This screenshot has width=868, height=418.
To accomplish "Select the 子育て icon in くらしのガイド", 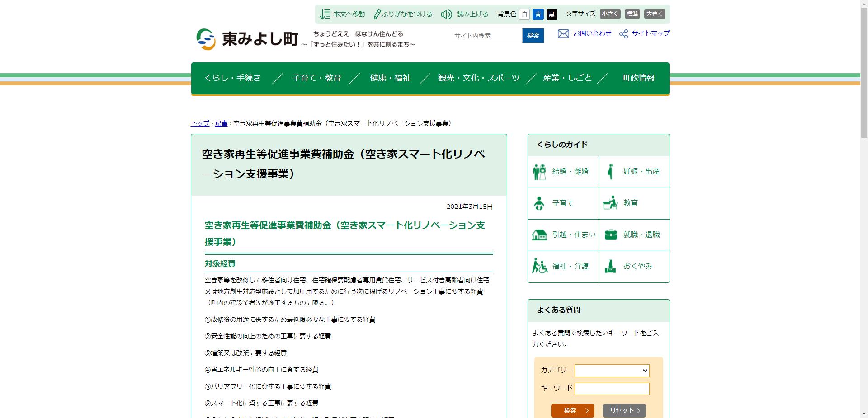I will [x=539, y=203].
